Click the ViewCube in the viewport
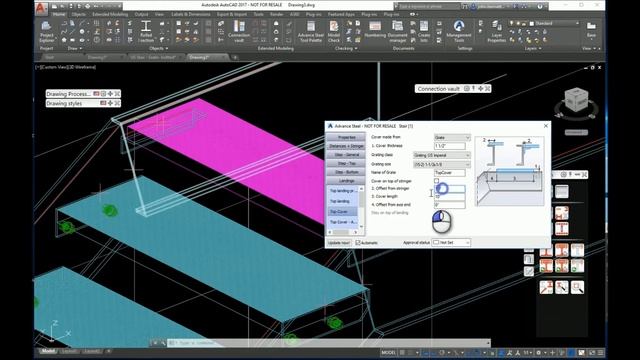Image resolution: width=640 pixels, height=360 pixels. [x=576, y=100]
